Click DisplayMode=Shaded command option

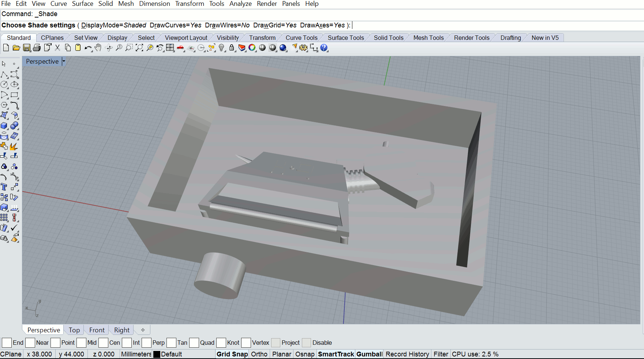pos(114,25)
